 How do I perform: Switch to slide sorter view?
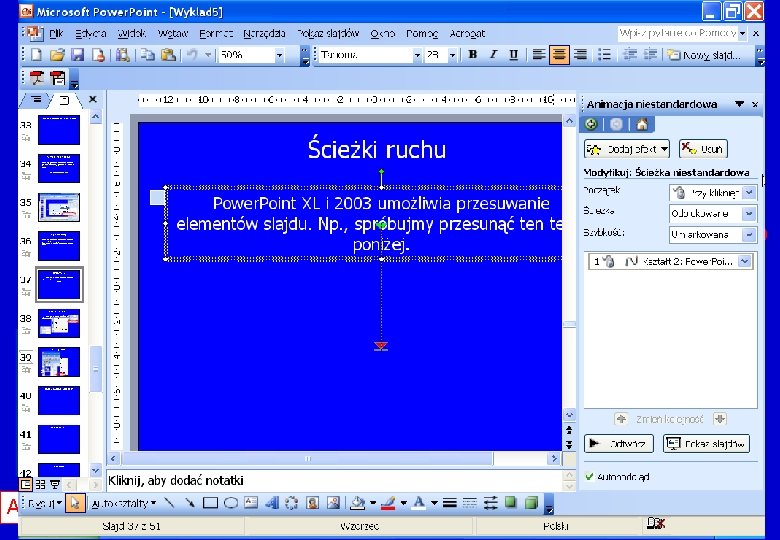(x=40, y=484)
